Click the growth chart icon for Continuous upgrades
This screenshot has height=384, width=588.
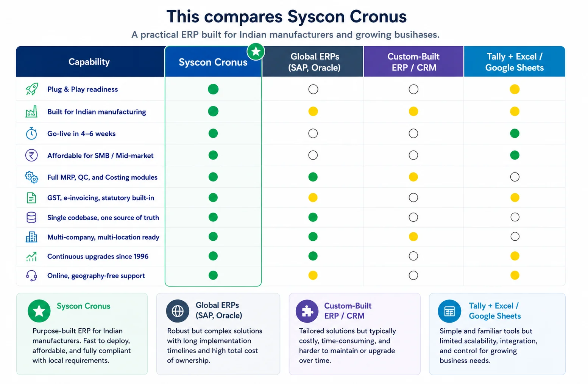31,257
